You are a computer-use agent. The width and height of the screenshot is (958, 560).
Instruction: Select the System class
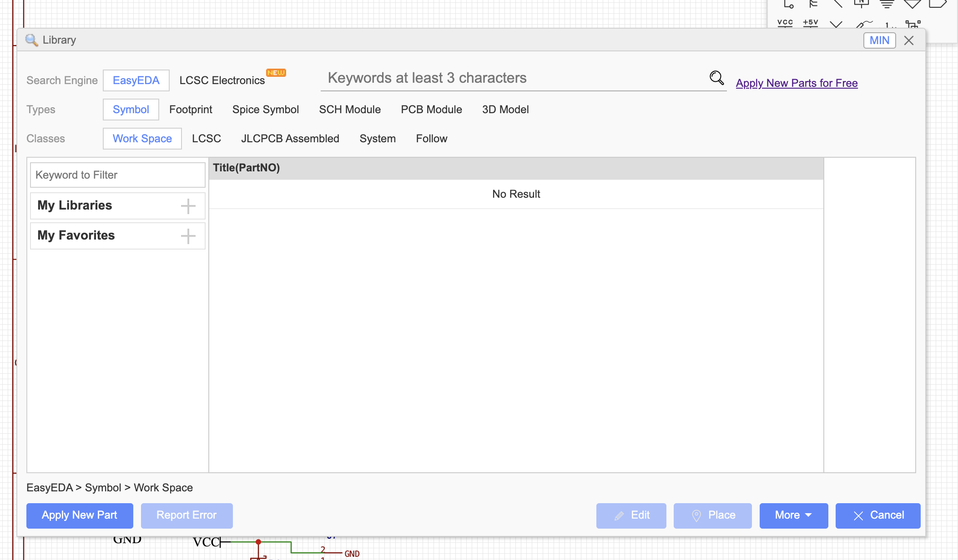pos(378,139)
